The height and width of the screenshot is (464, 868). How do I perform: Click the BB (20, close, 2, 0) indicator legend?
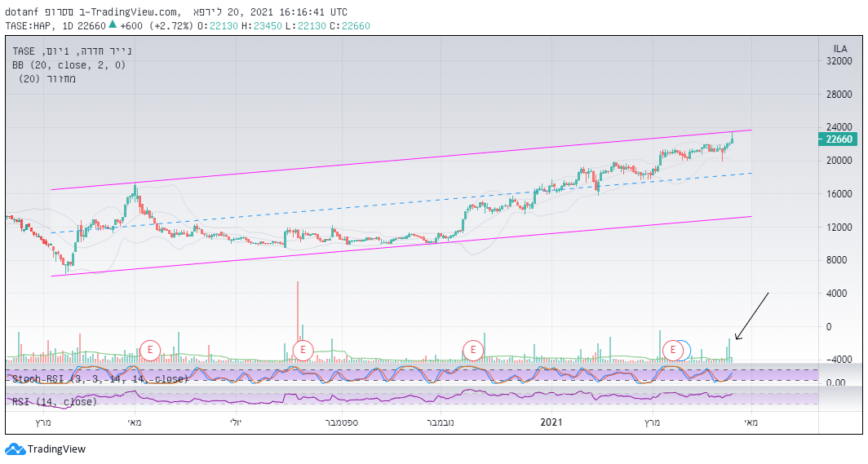tap(69, 65)
